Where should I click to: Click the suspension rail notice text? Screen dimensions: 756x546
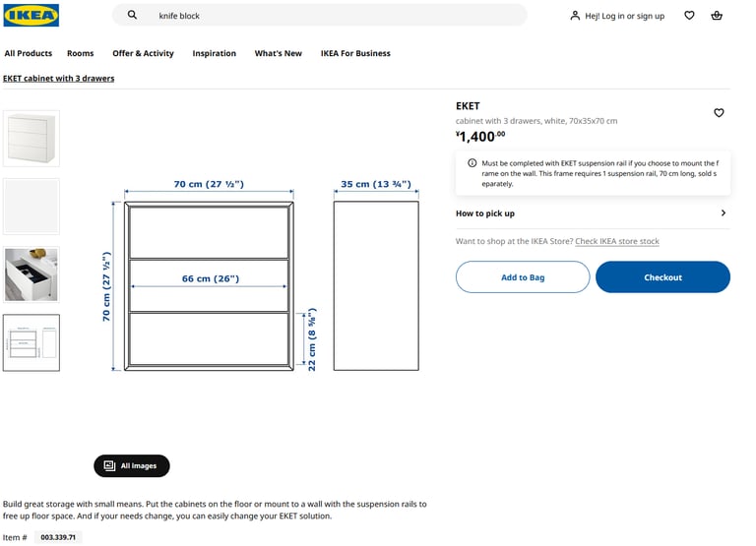[x=600, y=173]
